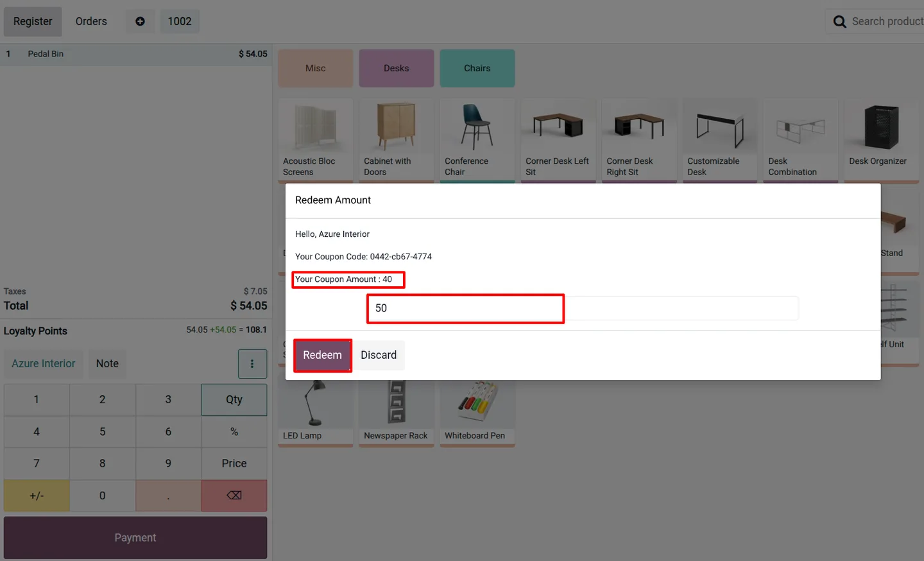Open order 1002 tab
Image resolution: width=924 pixels, height=561 pixels.
180,21
